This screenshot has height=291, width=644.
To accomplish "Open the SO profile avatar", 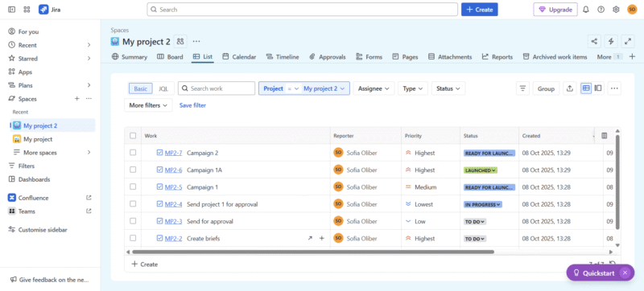I will point(632,10).
